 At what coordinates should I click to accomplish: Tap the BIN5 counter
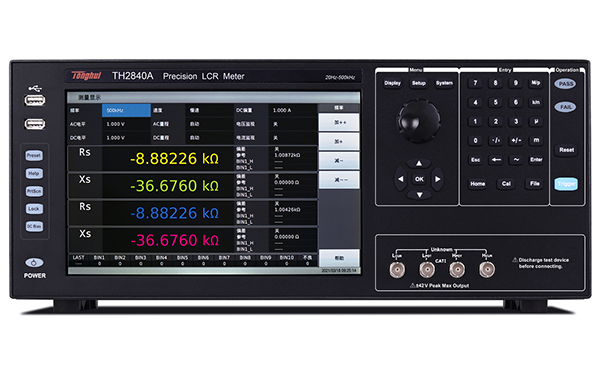pyautogui.click(x=183, y=260)
